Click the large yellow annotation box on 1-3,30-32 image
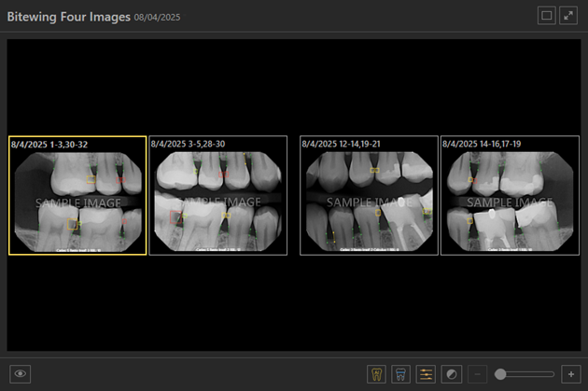The height and width of the screenshot is (391, 588). click(x=71, y=224)
